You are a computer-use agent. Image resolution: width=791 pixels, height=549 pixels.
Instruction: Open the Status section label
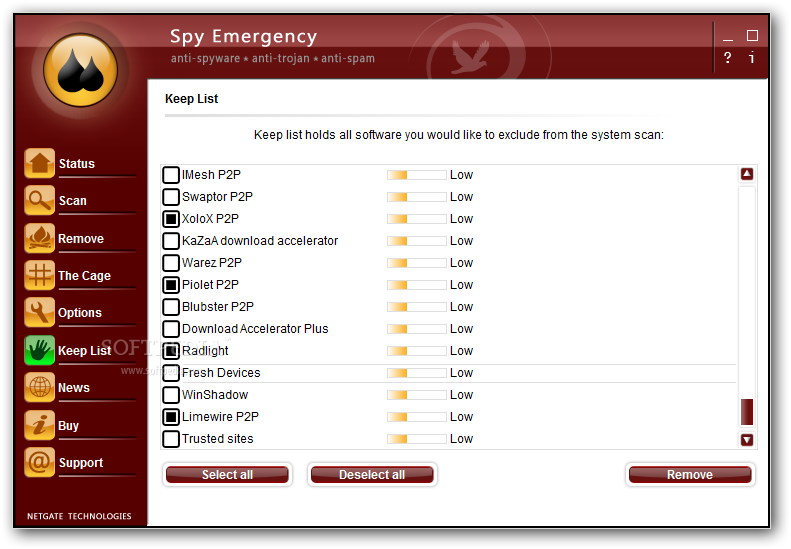coord(77,163)
